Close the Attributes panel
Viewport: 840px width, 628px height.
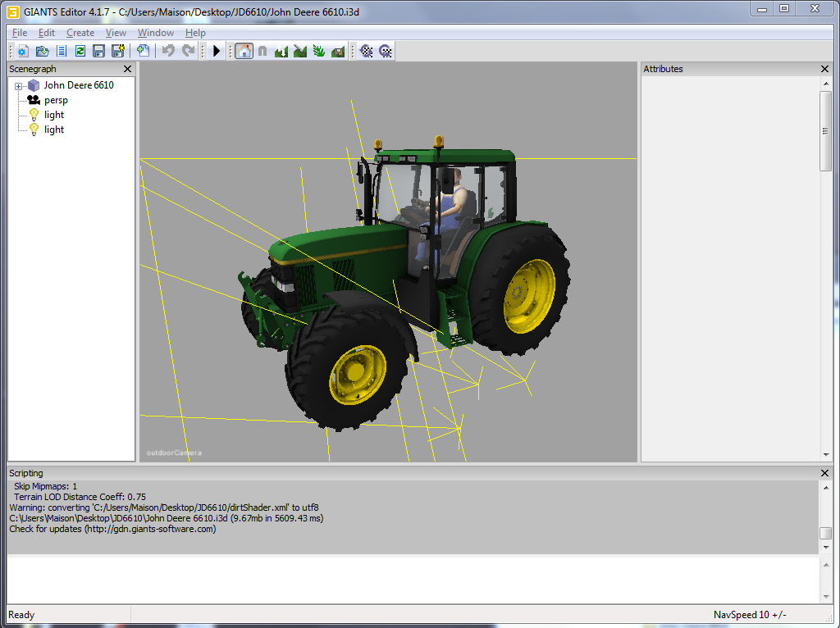pos(824,69)
